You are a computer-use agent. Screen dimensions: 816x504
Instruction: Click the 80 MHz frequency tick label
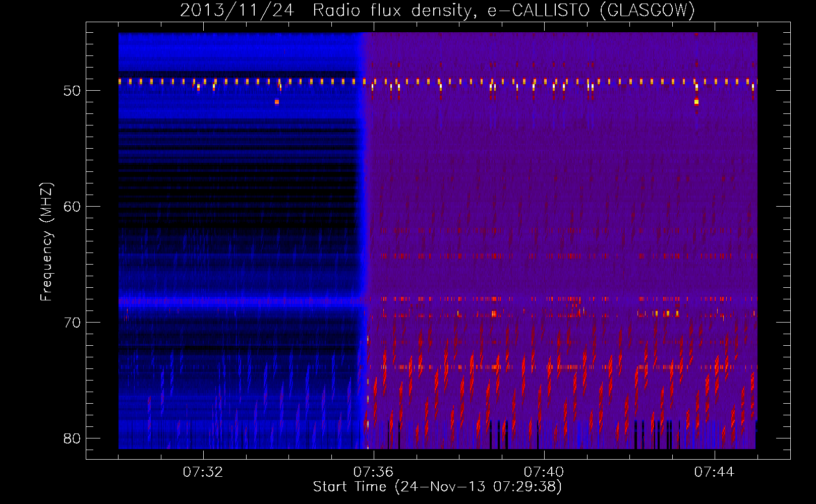click(x=72, y=438)
